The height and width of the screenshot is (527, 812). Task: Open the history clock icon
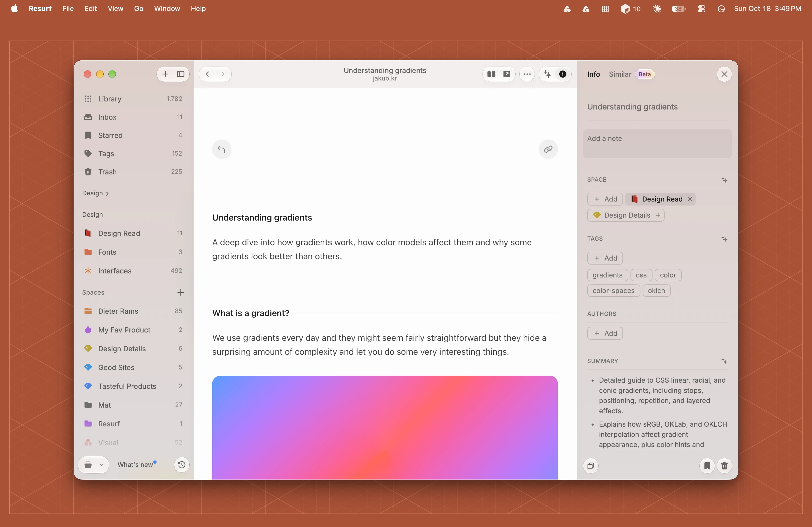[x=182, y=465]
